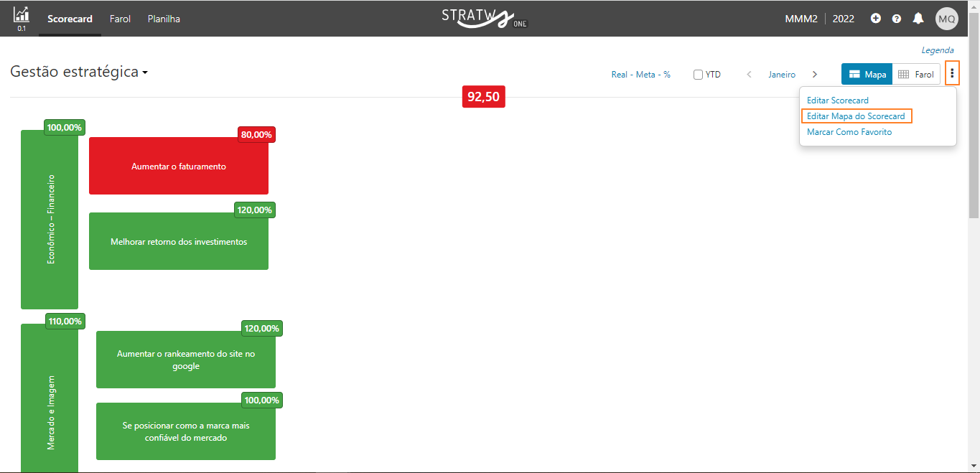Open the MQ user avatar menu
This screenshot has width=980, height=473.
[x=947, y=19]
